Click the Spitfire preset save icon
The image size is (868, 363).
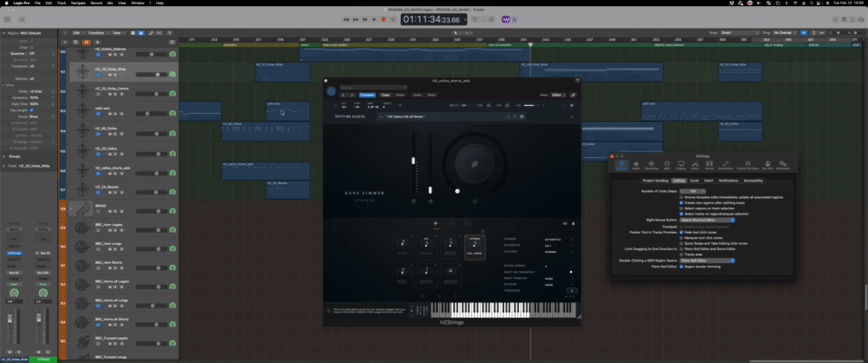pyautogui.click(x=522, y=116)
